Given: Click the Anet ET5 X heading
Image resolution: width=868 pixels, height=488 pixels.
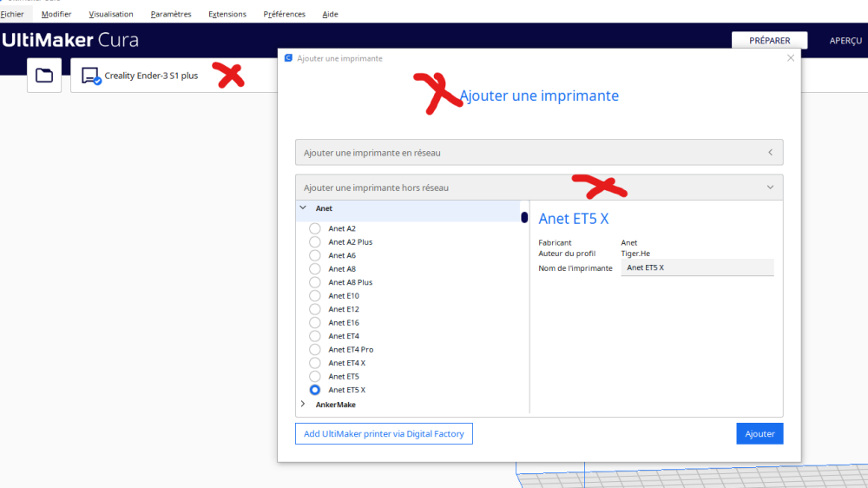Looking at the screenshot, I should coord(574,219).
